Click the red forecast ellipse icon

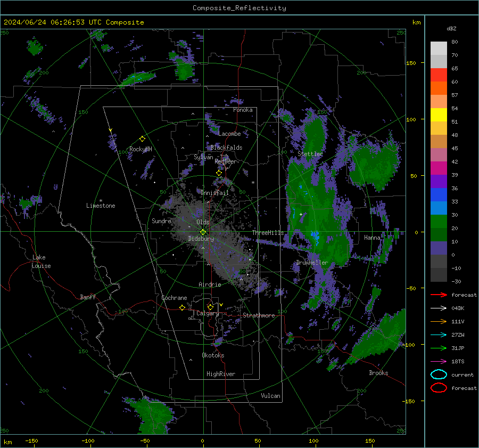(439, 388)
